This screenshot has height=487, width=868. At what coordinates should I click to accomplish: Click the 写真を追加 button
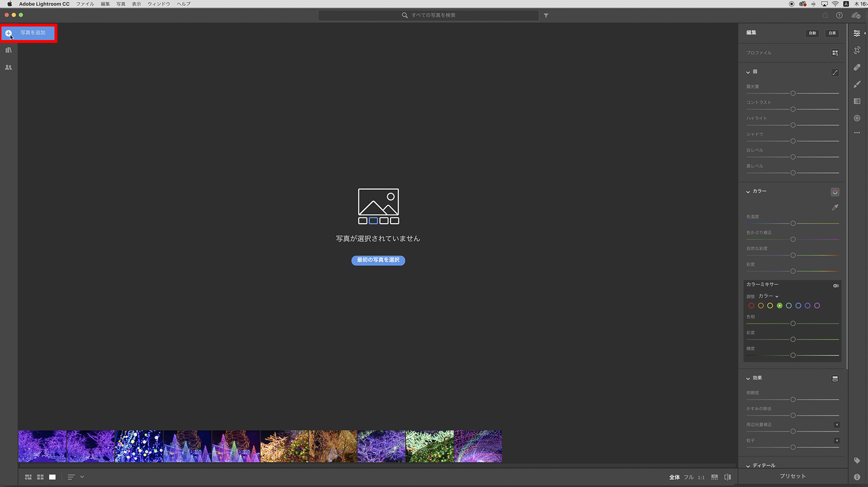(28, 33)
